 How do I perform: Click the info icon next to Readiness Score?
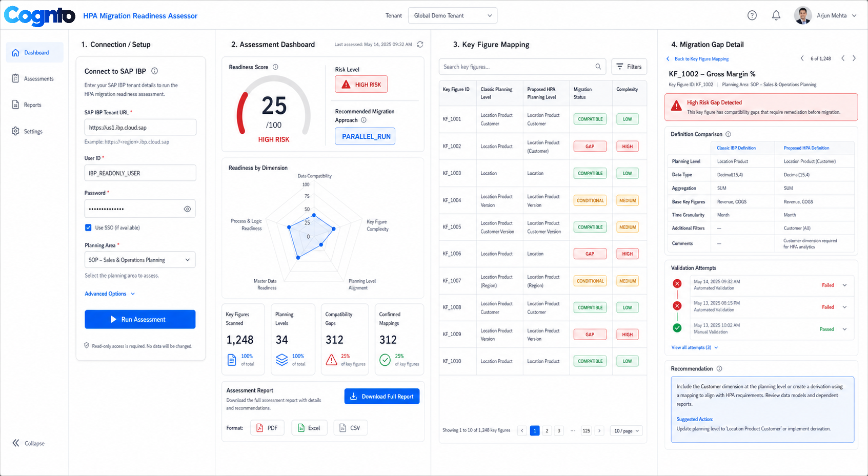(x=275, y=67)
